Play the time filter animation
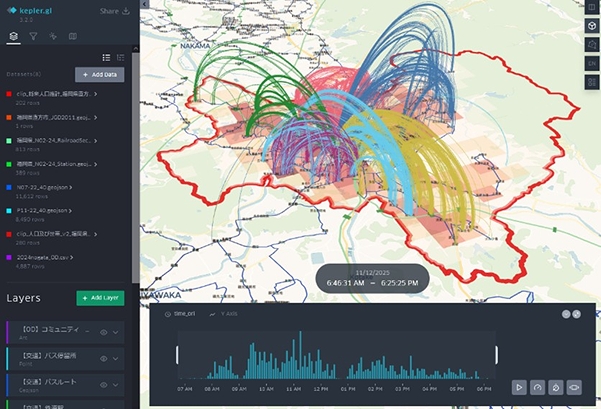This screenshot has height=409, width=601. 519,386
